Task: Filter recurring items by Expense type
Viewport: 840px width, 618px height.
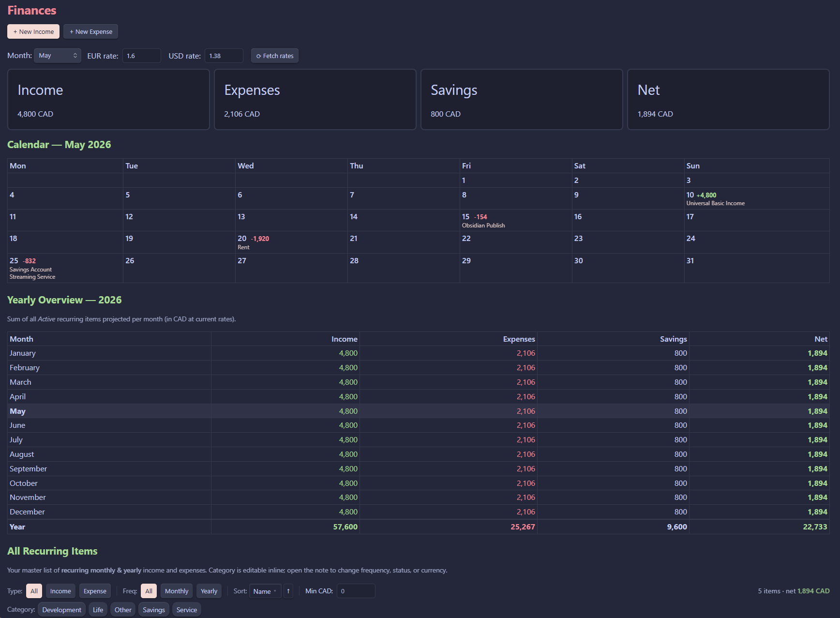Action: pyautogui.click(x=95, y=591)
